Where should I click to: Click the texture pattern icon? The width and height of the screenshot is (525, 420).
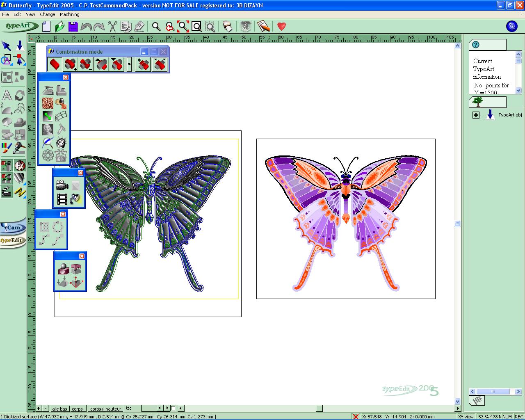(x=48, y=103)
